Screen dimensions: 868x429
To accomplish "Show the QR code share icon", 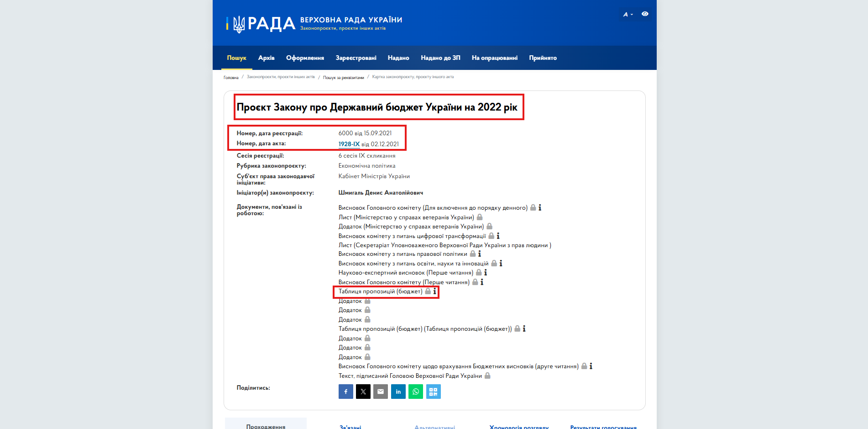I will 433,392.
